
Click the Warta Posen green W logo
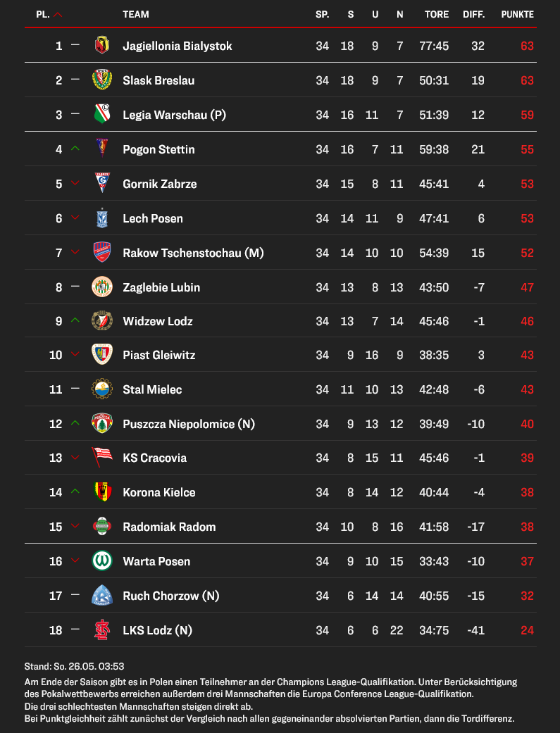click(x=102, y=561)
